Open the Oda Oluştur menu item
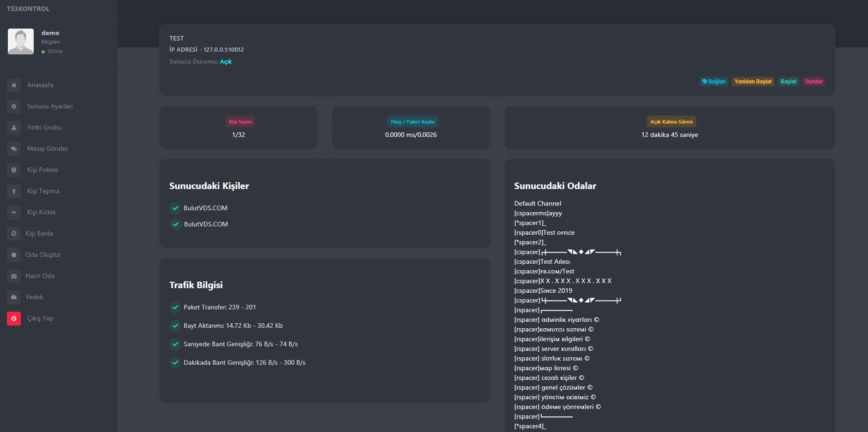The width and height of the screenshot is (868, 432). (43, 255)
